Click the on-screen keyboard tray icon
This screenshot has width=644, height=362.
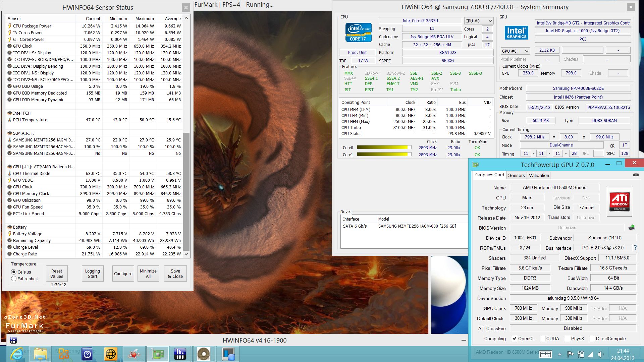pos(545,354)
